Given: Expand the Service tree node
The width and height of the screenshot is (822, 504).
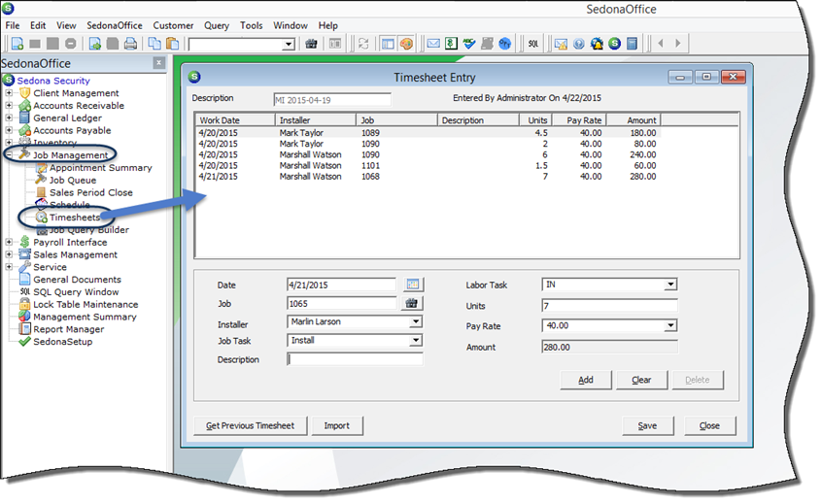Looking at the screenshot, I should tap(9, 267).
